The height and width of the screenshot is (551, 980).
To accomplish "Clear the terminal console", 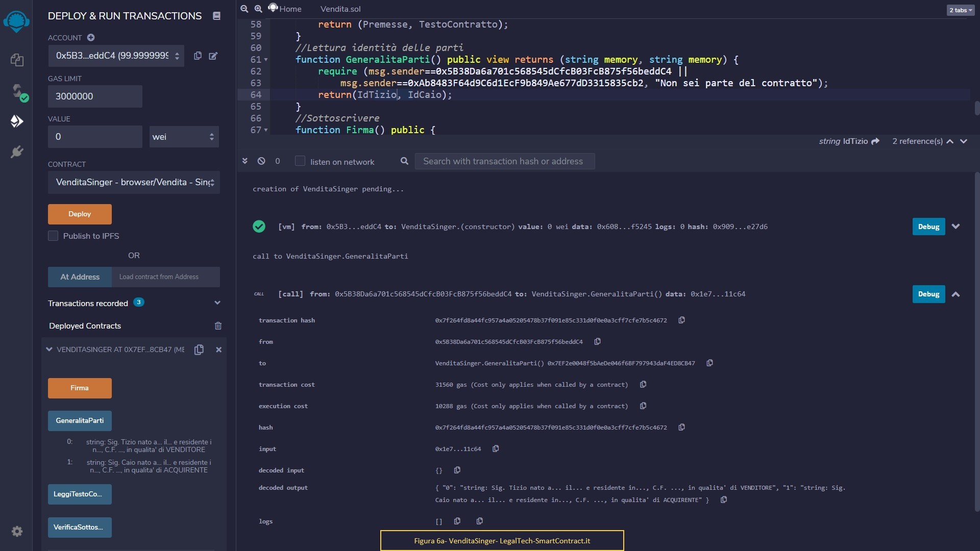I will click(261, 161).
